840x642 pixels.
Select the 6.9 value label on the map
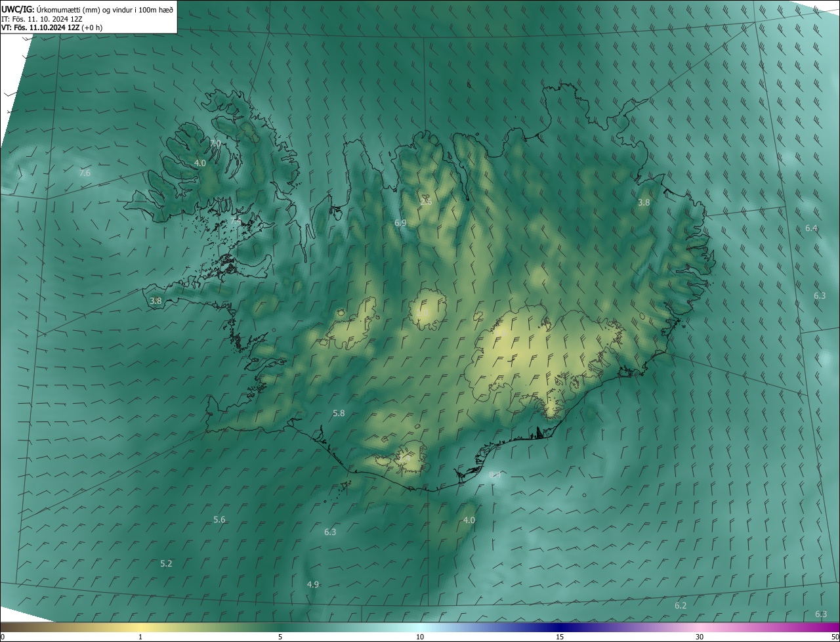400,223
